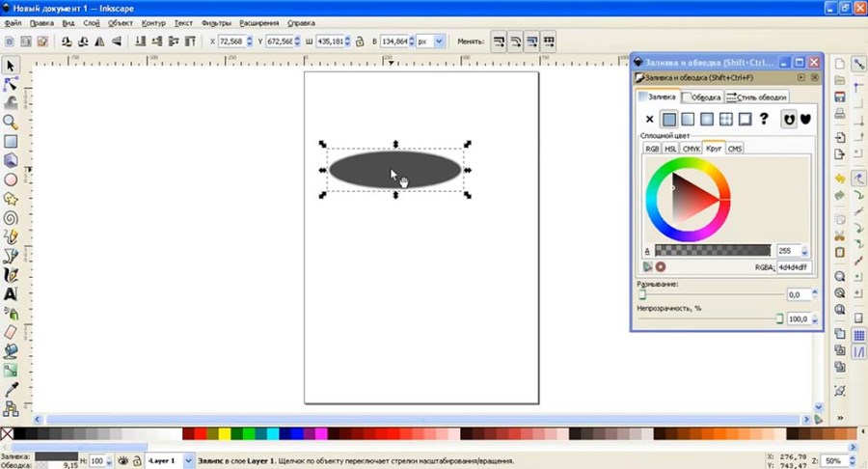868x469 pixels.
Task: Select the Zoom magnifier tool
Action: [10, 123]
